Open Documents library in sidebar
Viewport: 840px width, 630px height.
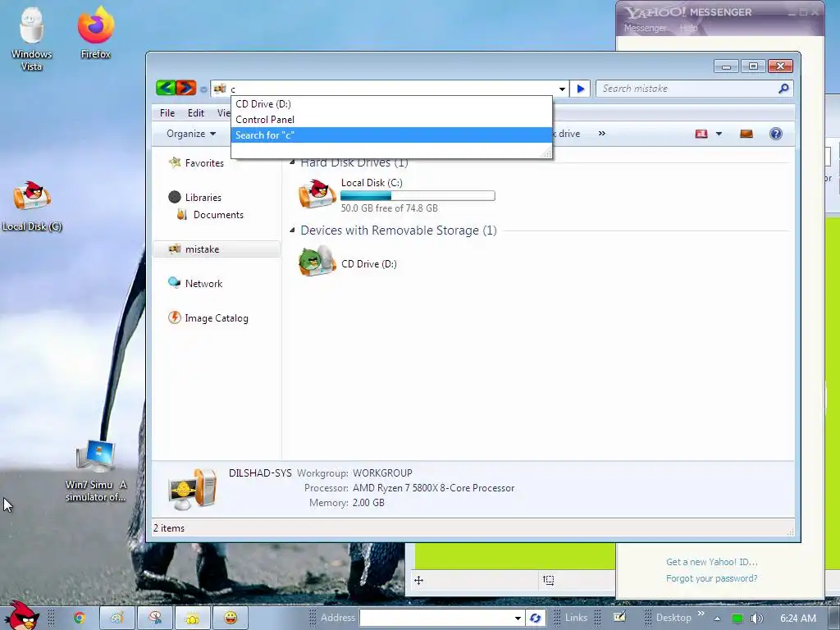pos(218,215)
